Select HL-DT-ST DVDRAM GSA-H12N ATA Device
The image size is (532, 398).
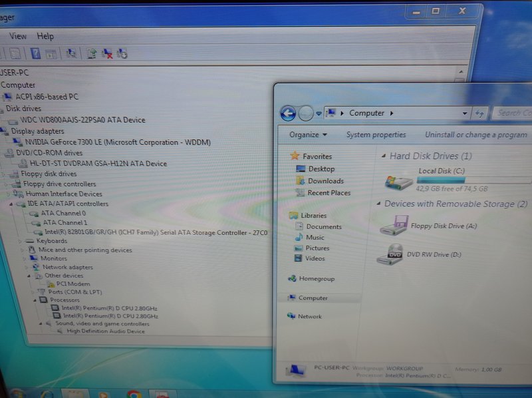[98, 164]
